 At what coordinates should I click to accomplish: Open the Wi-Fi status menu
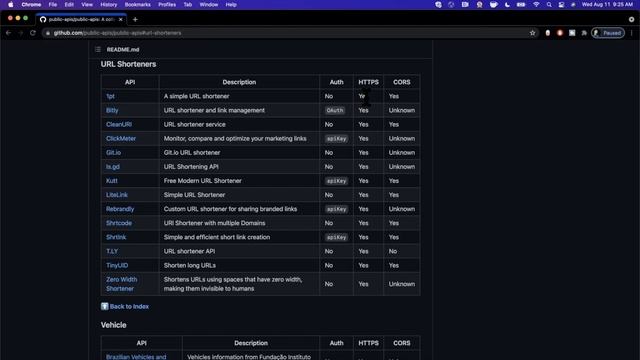pos(536,4)
